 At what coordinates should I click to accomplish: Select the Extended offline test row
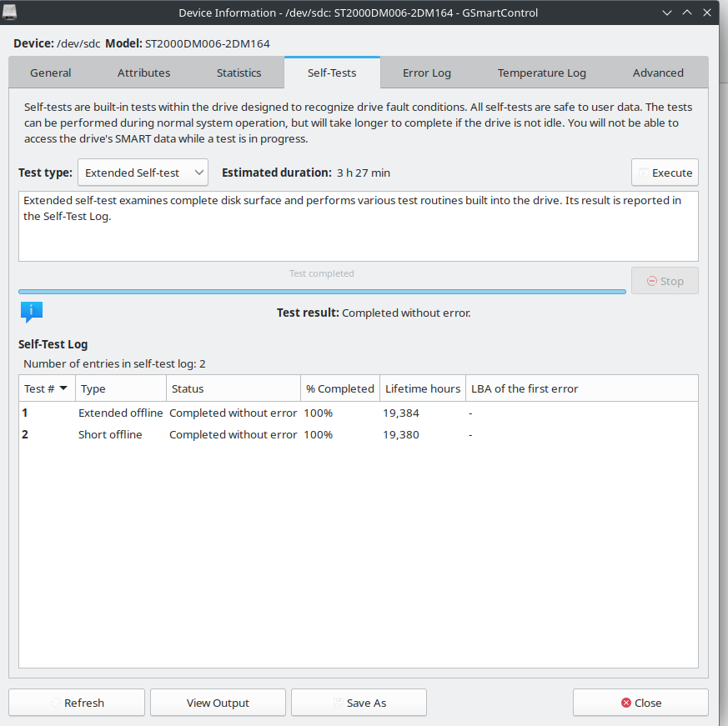[x=359, y=413]
